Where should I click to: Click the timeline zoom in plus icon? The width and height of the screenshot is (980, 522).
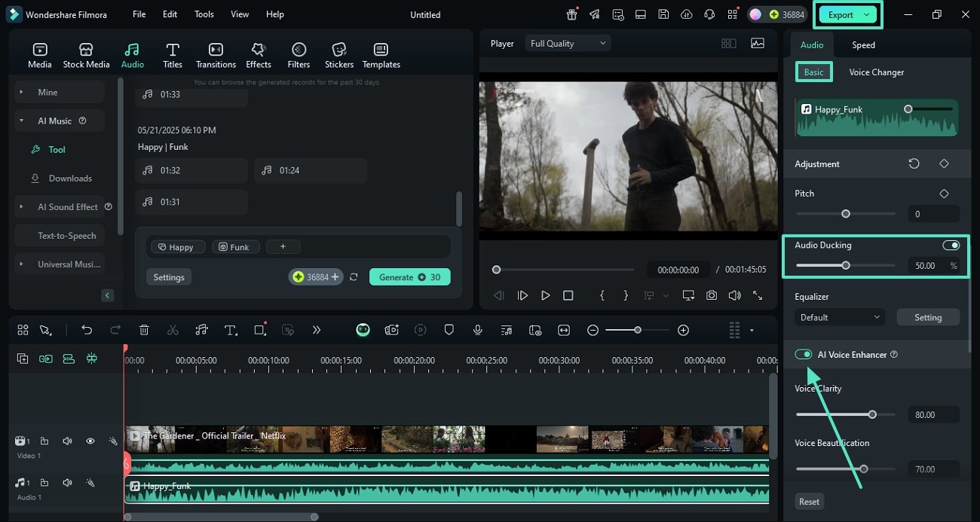(x=683, y=330)
